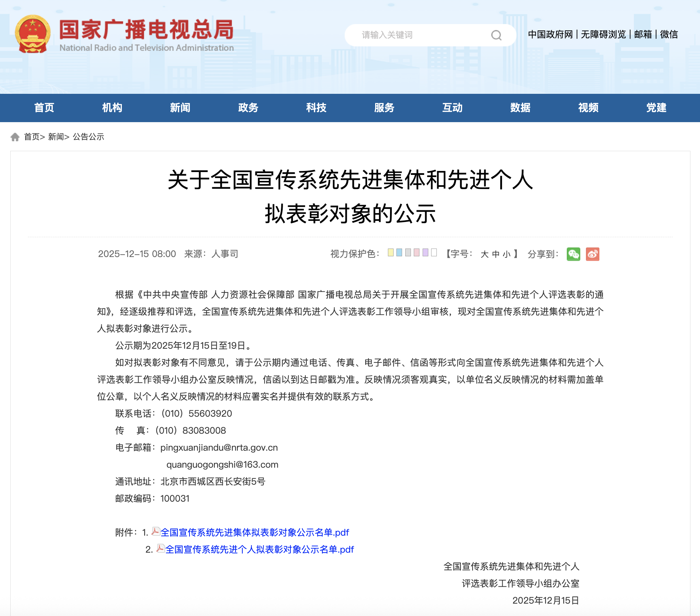
Task: Share article via Weibo icon
Action: pyautogui.click(x=592, y=254)
